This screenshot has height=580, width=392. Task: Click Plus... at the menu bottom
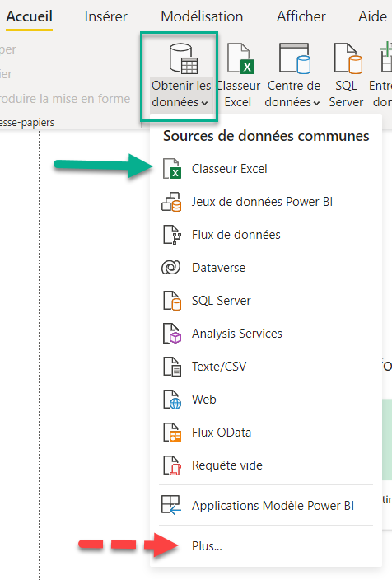207,546
